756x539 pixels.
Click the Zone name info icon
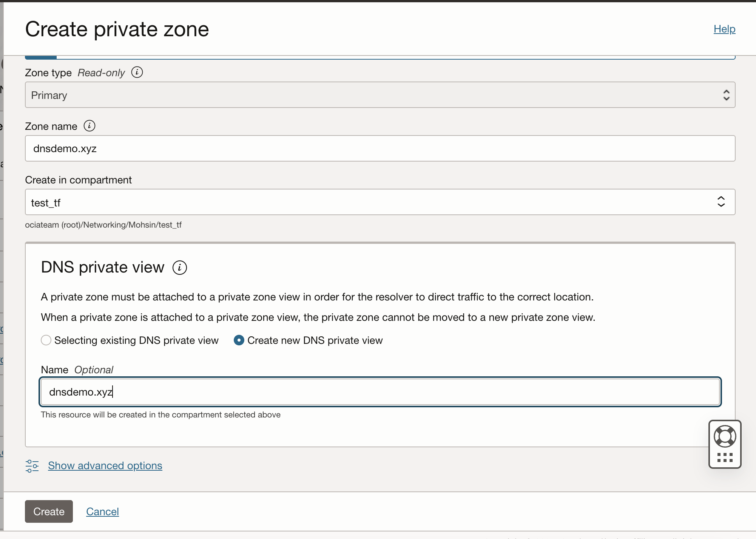click(x=89, y=126)
